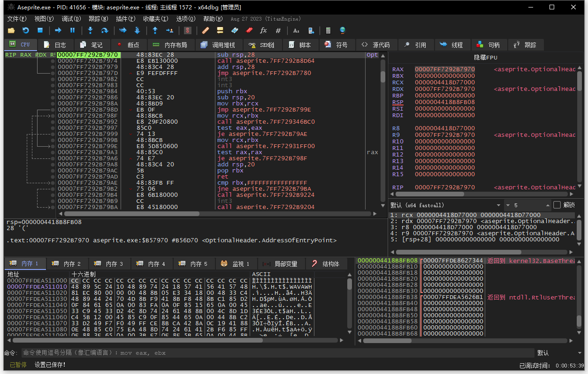Screen dimensions: 588x374
Task: Click the Trace Into icon
Action: (123, 30)
